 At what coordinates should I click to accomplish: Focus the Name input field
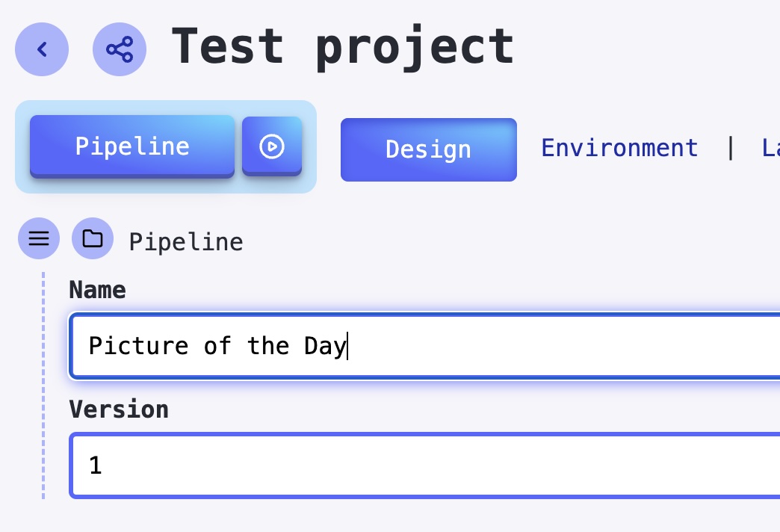(x=523, y=346)
